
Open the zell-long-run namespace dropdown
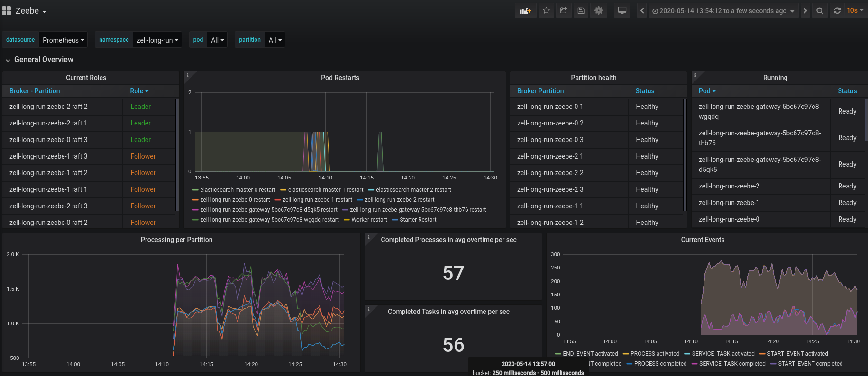[x=157, y=40]
